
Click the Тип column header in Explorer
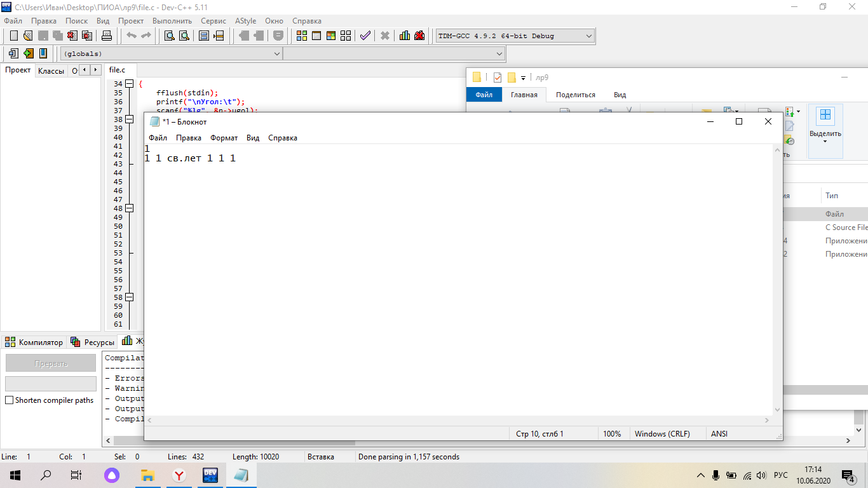[x=832, y=196]
